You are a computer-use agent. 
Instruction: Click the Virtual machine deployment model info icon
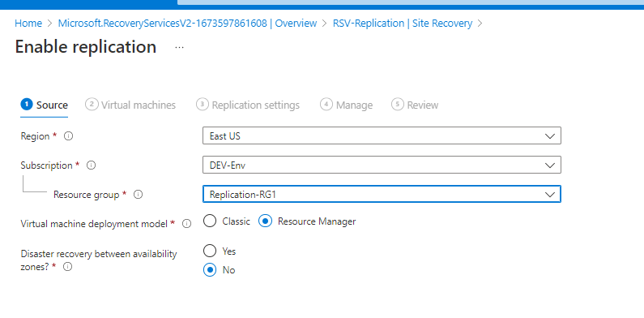click(x=187, y=224)
